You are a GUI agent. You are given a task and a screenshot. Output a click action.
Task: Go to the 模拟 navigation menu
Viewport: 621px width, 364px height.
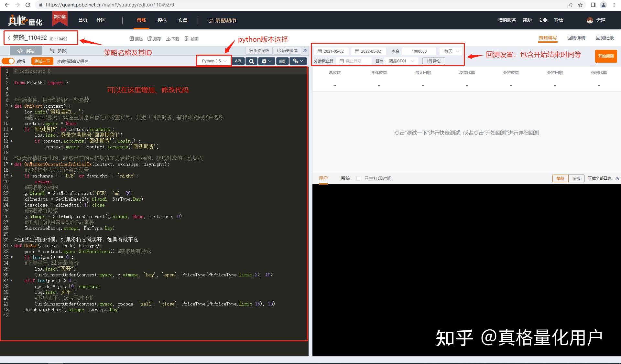[162, 20]
